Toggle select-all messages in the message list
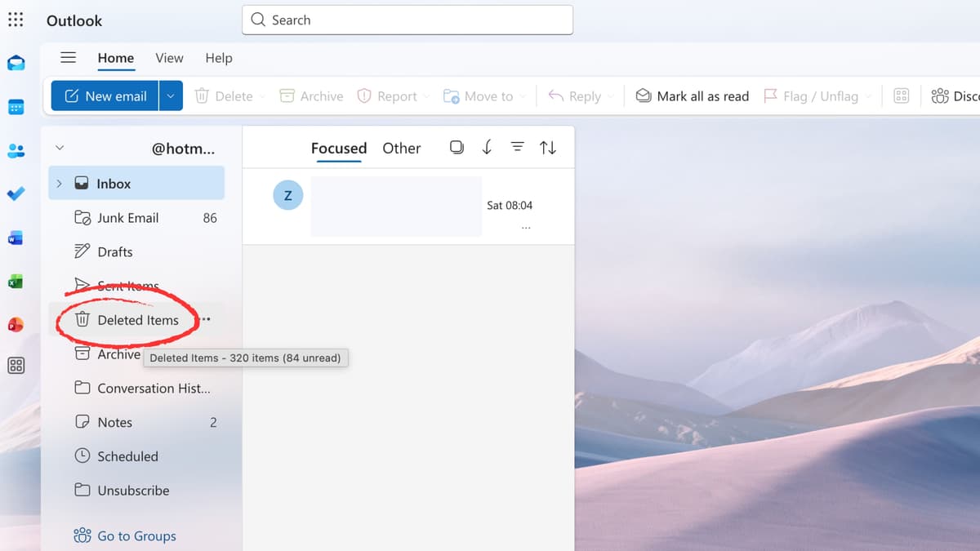 point(457,147)
